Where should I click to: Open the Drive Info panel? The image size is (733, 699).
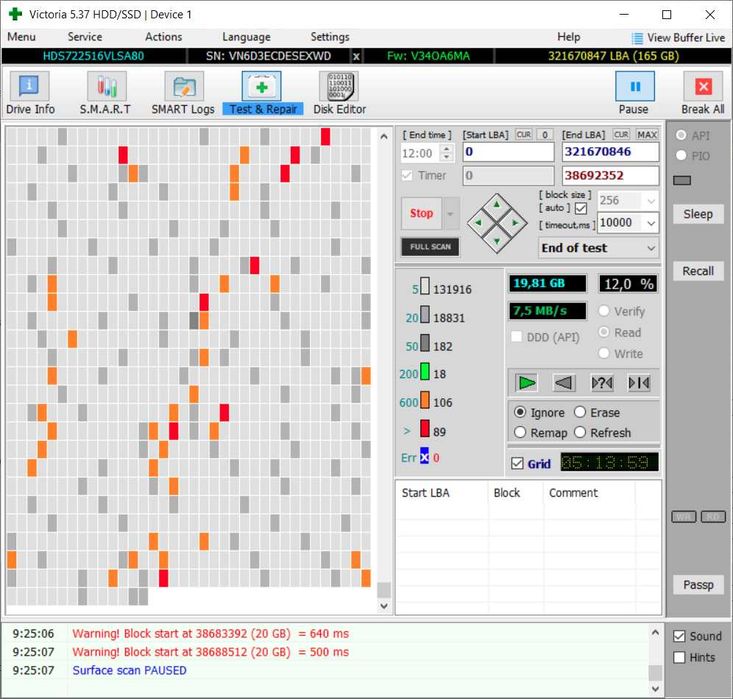[29, 93]
